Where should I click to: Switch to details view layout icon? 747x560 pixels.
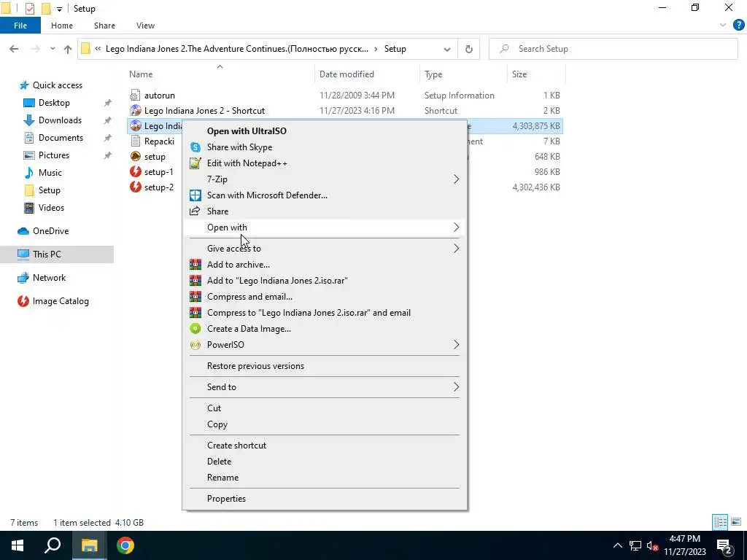tap(720, 522)
